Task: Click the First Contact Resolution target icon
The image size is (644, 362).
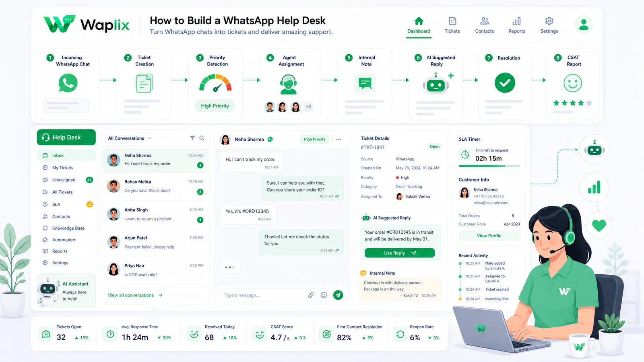Action: click(x=326, y=334)
